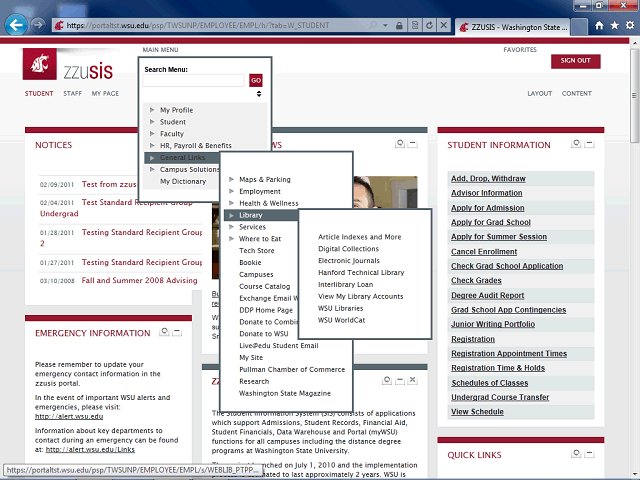Click the WSU cougar logo
Viewport: 640px width, 480px height.
pos(40,64)
